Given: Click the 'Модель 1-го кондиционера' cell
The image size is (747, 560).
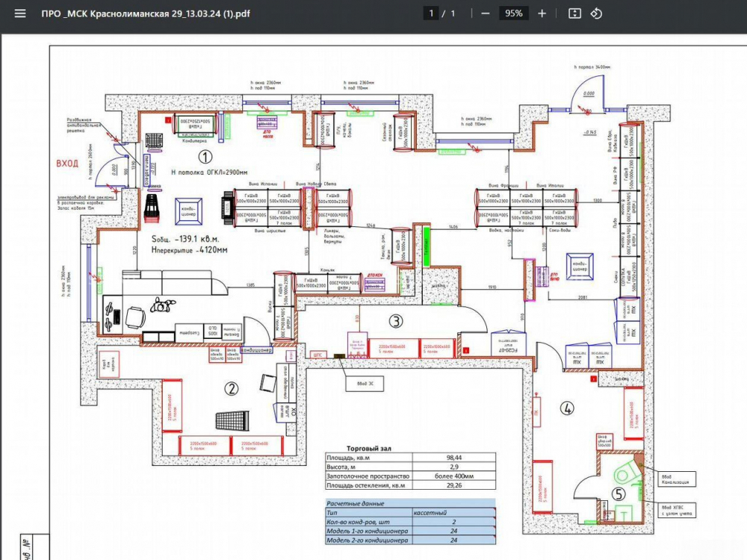Looking at the screenshot, I should tap(369, 531).
